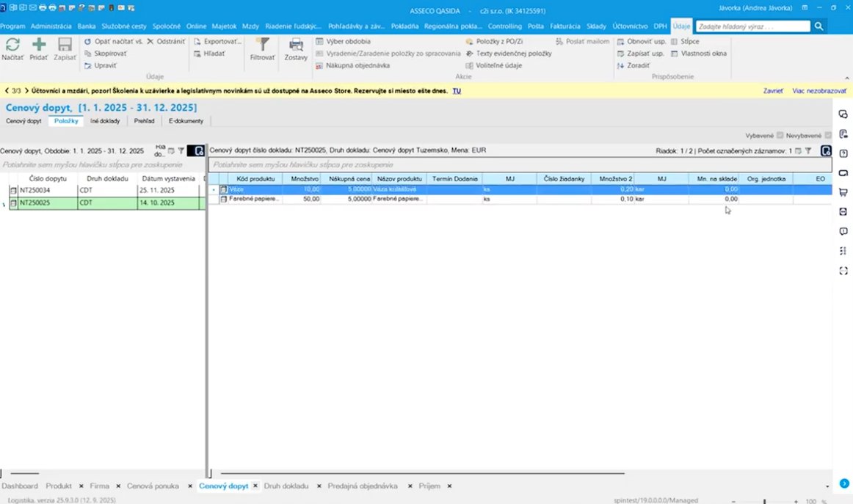Go to the previous notification message

pos(7,91)
